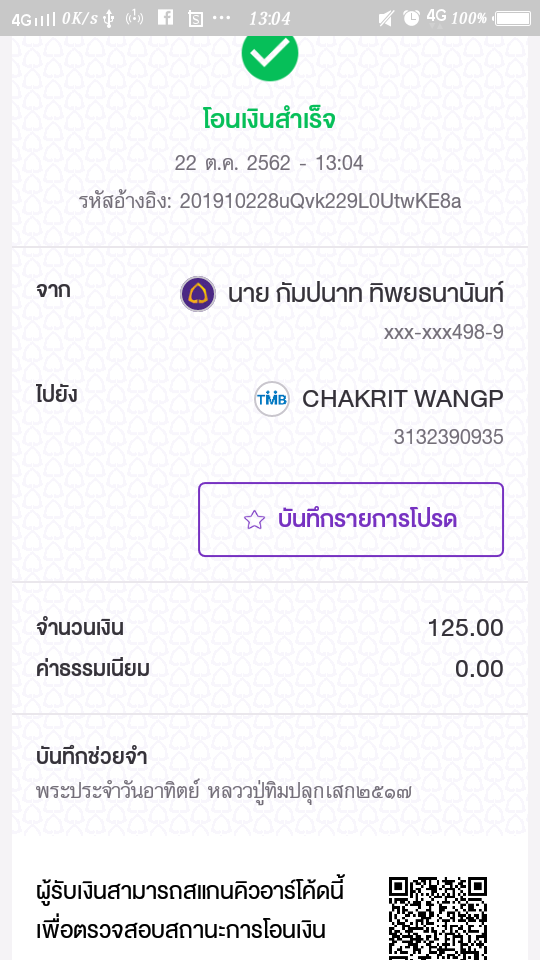Viewport: 540px width, 960px height.
Task: Tap the alarm clock status icon
Action: tap(411, 18)
